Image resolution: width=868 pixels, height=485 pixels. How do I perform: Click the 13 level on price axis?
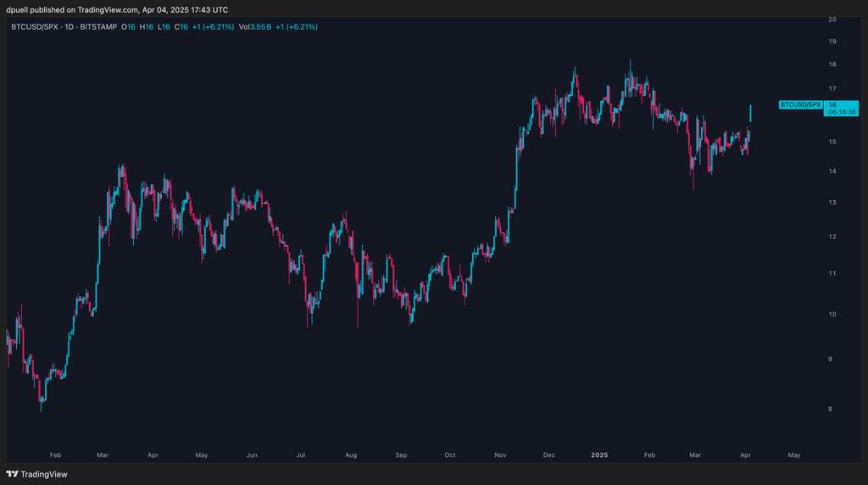tap(832, 203)
